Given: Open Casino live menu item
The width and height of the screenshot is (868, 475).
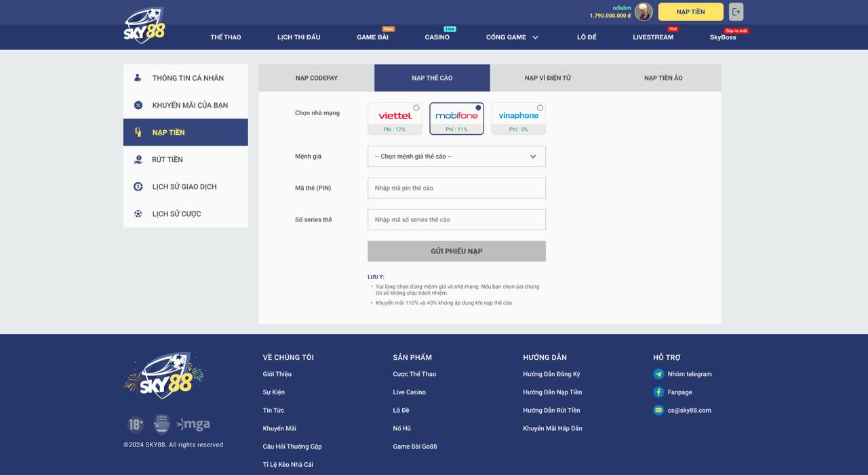Looking at the screenshot, I should point(437,37).
